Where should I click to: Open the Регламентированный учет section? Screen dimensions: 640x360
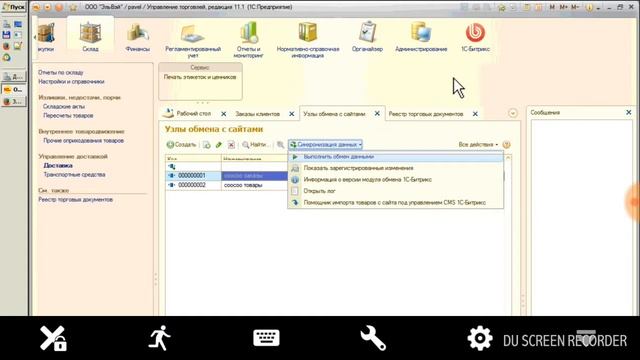[193, 40]
